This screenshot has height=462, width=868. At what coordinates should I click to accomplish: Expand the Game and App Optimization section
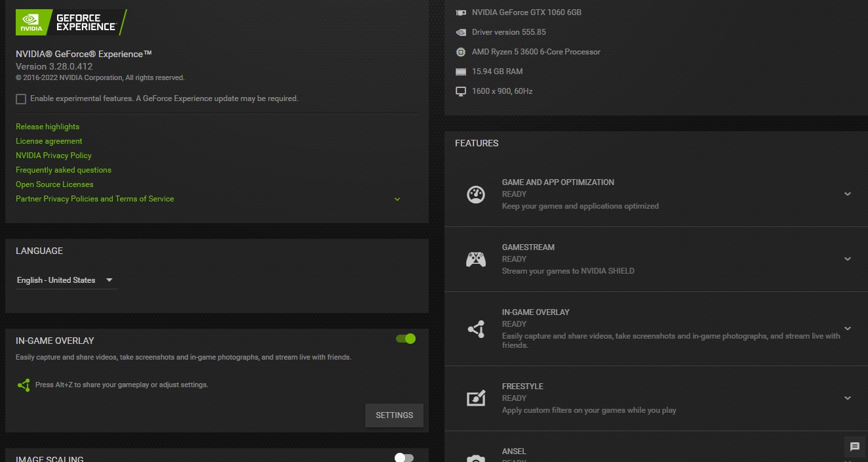click(847, 194)
